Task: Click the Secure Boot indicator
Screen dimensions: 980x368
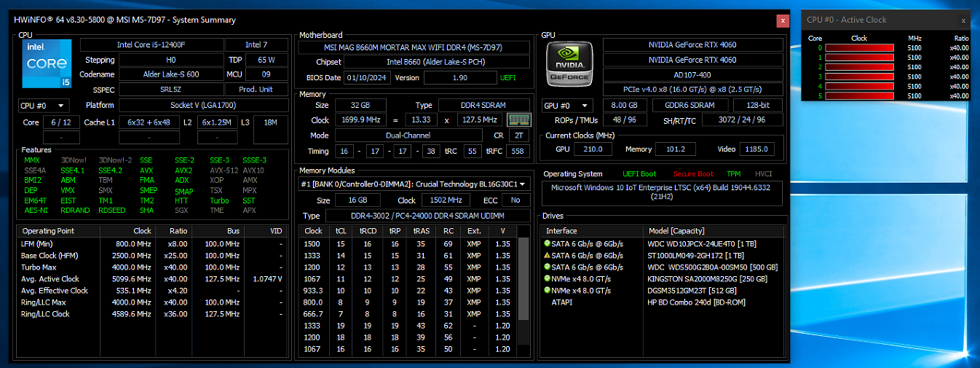Action: [693, 174]
